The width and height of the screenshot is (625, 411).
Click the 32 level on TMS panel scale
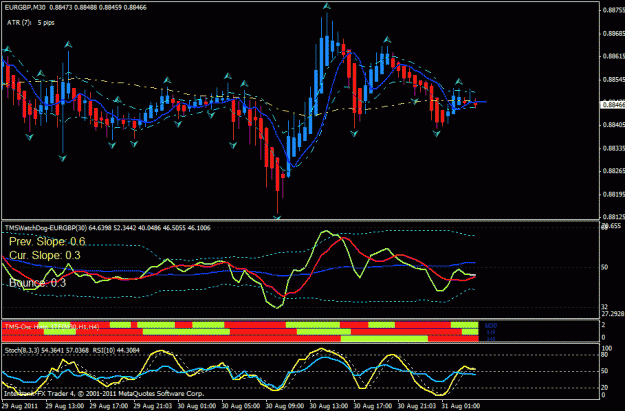click(605, 307)
